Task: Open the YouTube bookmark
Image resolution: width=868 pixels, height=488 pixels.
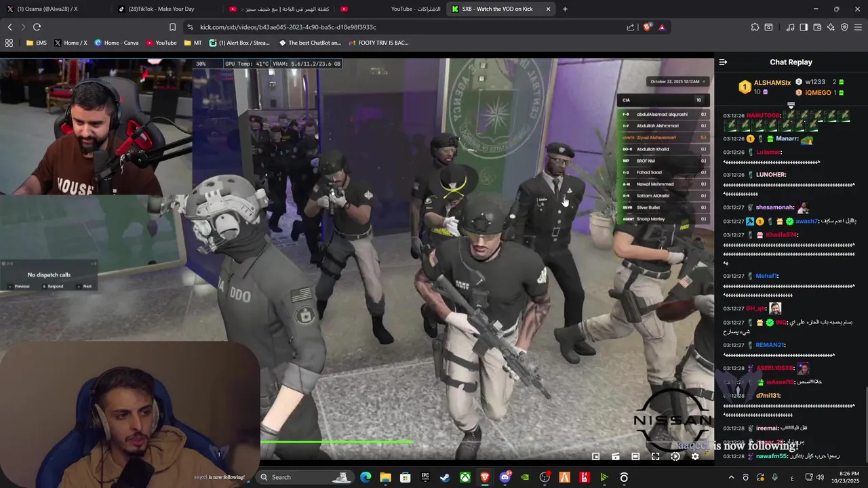Action: (161, 43)
